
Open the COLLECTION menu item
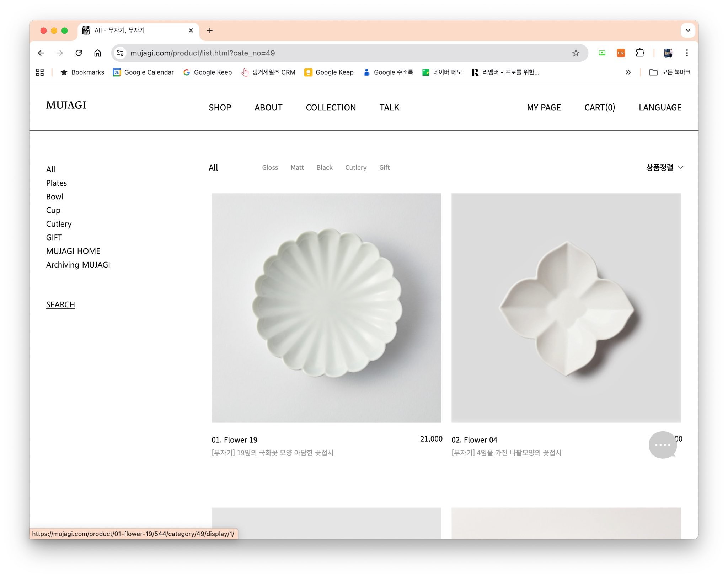point(331,108)
